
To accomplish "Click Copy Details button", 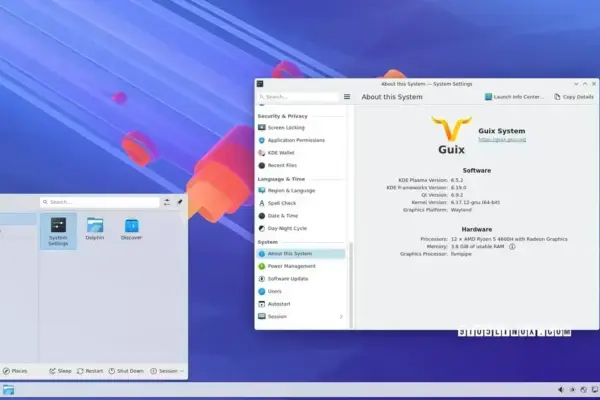I will pyautogui.click(x=574, y=97).
